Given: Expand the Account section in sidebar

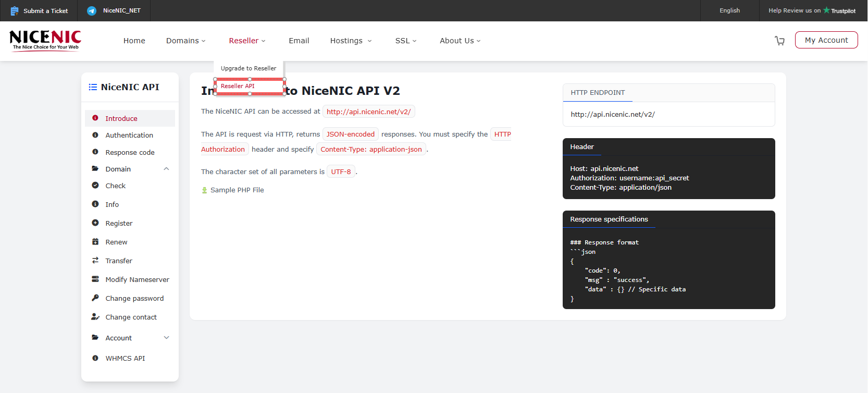Looking at the screenshot, I should pyautogui.click(x=166, y=338).
